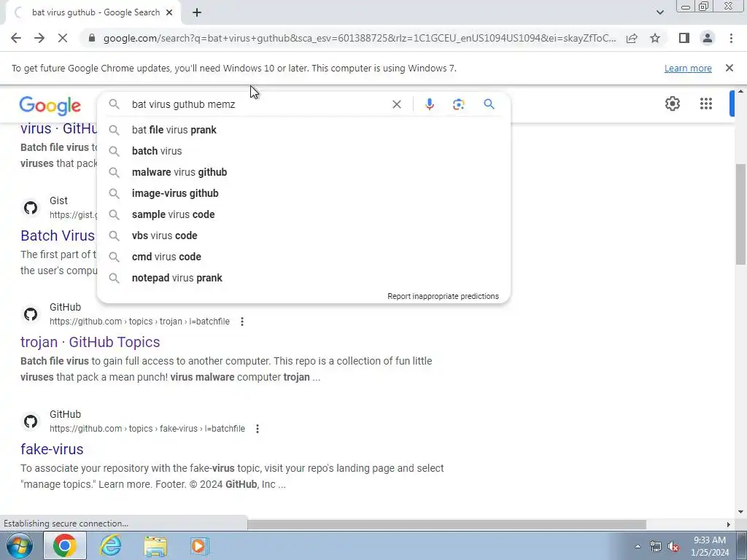This screenshot has height=560, width=747.
Task: Choose suggestion cmd virus code
Action: (303, 257)
